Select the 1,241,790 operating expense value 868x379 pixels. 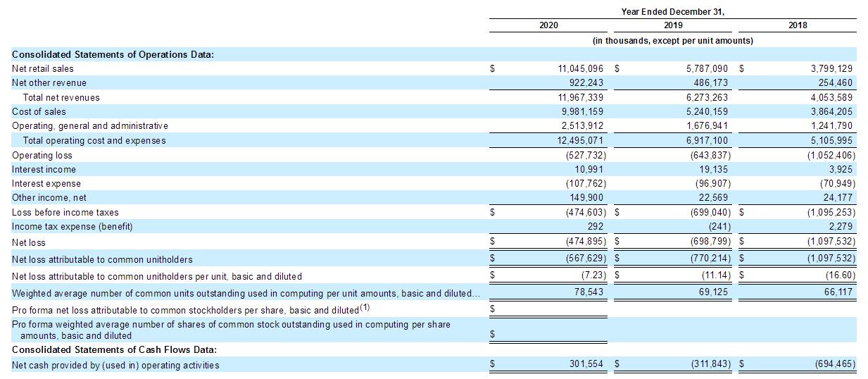click(832, 126)
